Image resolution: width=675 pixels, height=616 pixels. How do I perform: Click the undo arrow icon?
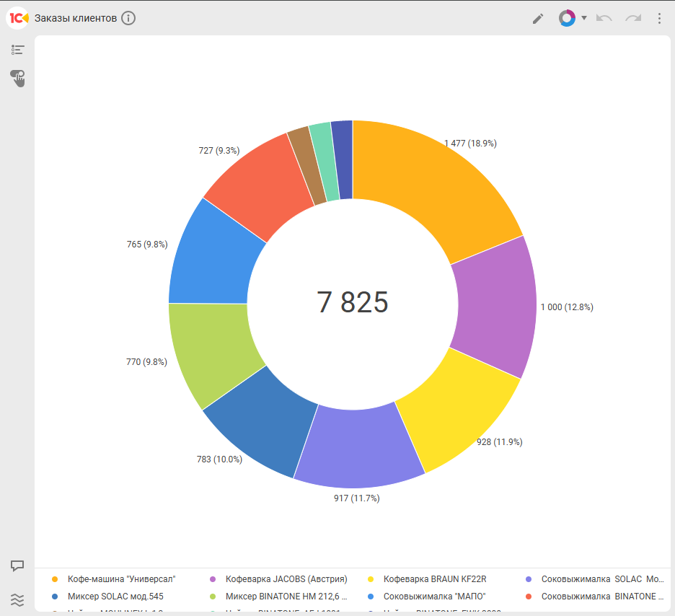[604, 18]
